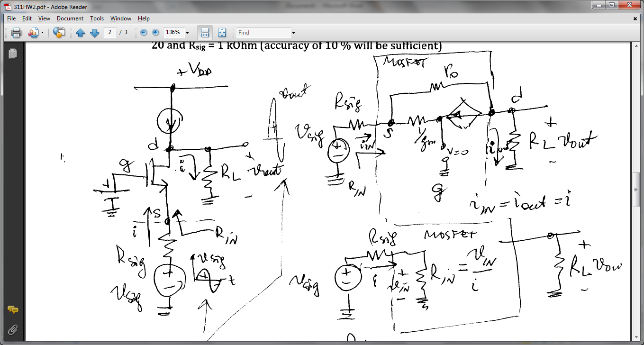Click the zoom out minus icon
The height and width of the screenshot is (345, 644).
(144, 33)
